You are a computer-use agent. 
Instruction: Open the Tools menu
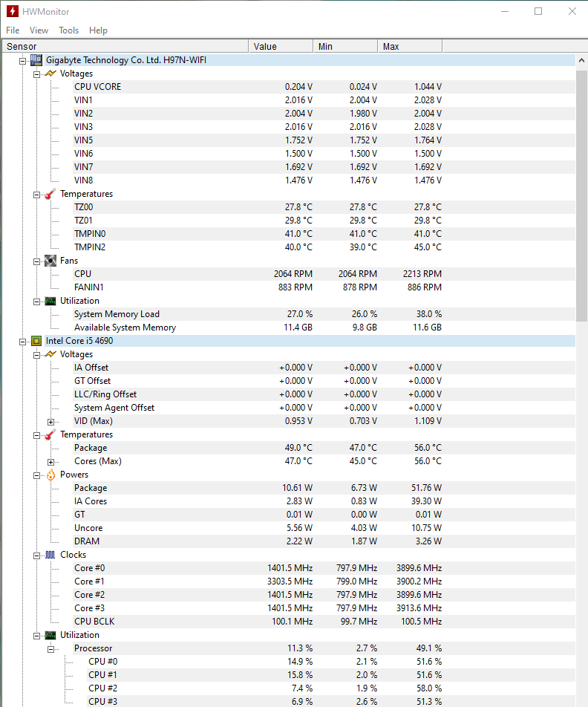pos(68,30)
